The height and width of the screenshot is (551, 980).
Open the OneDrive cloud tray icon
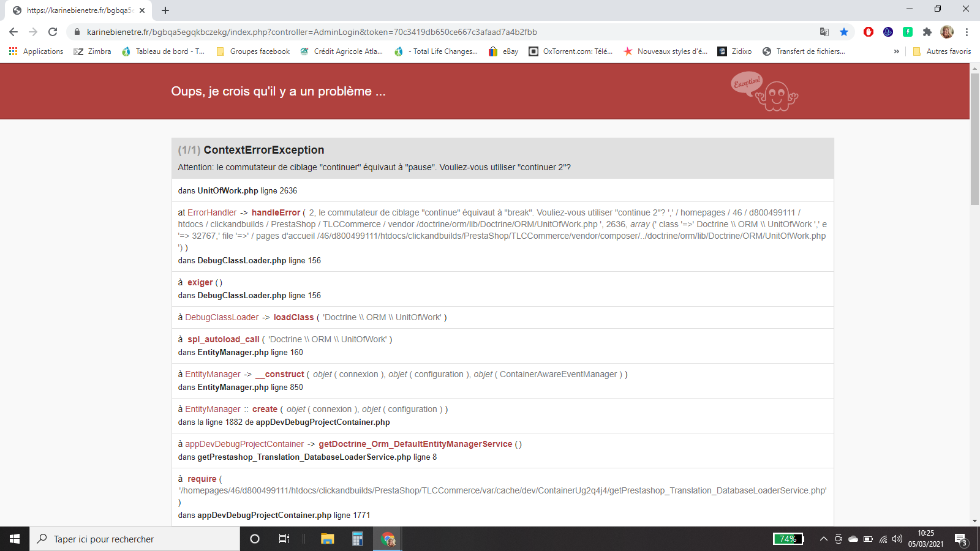tap(853, 539)
